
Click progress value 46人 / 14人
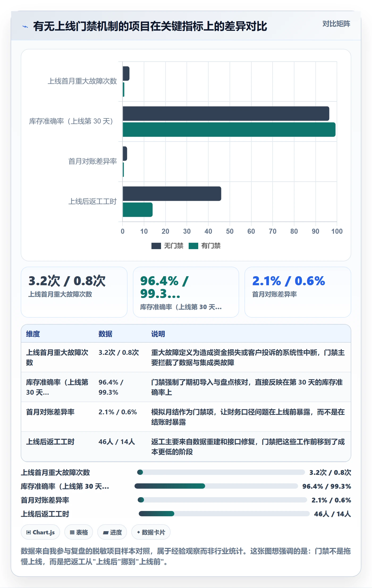coord(332,514)
